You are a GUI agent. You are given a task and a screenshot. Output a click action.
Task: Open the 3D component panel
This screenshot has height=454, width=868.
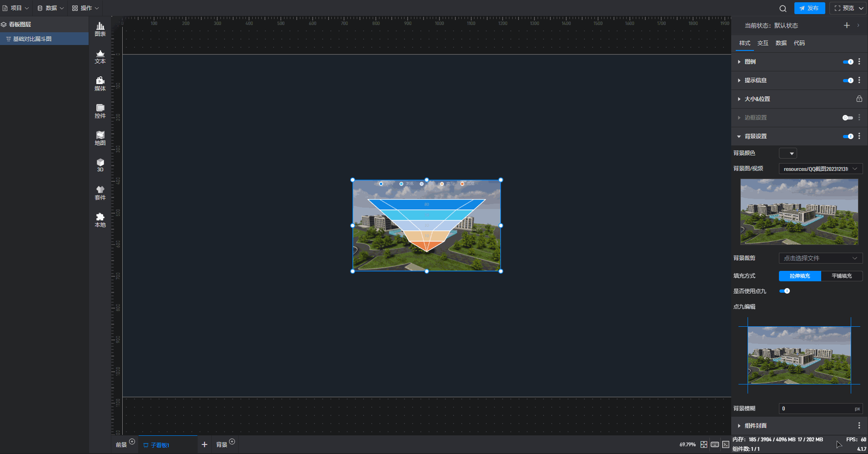[x=100, y=165]
